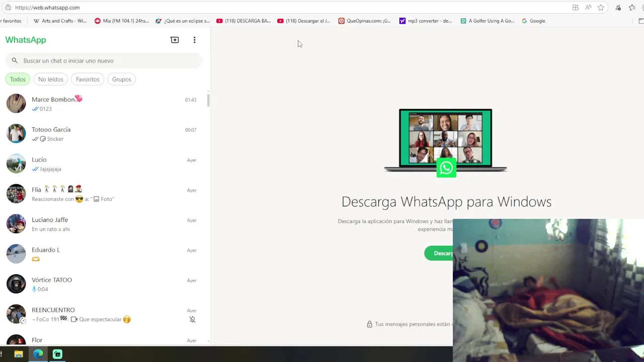Click the address bar URL web.whatsapp.com

point(47,8)
